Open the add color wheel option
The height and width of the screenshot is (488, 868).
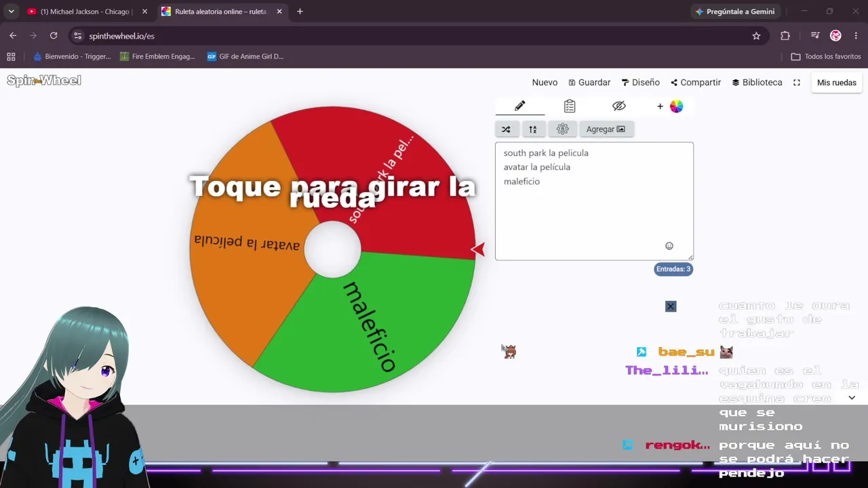coord(669,106)
